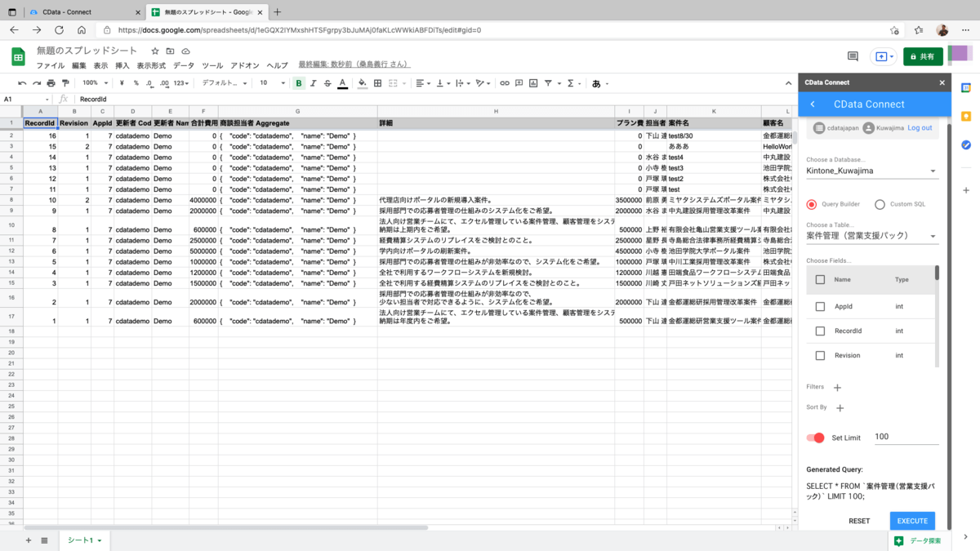The width and height of the screenshot is (980, 551).
Task: Check the select-all fields checkbox beside Name
Action: pos(821,279)
